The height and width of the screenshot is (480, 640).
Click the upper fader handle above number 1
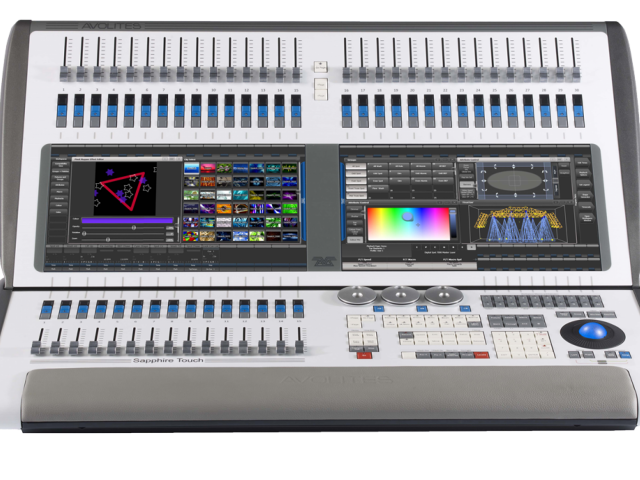(65, 73)
